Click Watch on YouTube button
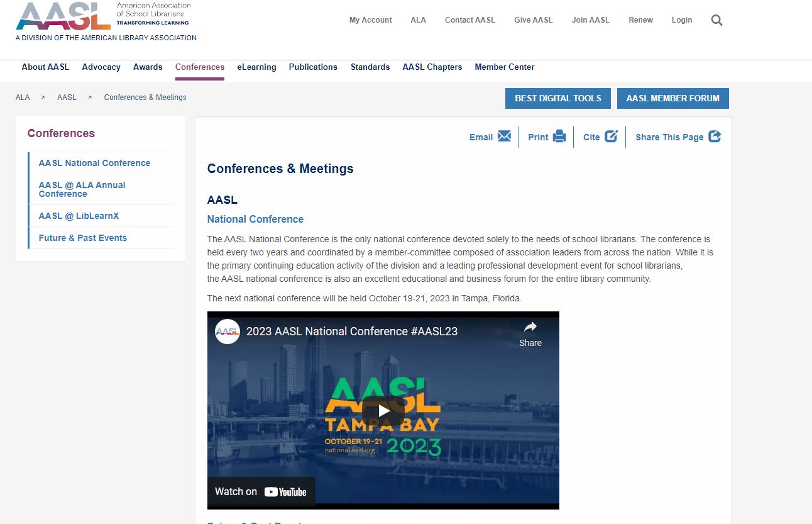The height and width of the screenshot is (524, 812). coord(261,492)
